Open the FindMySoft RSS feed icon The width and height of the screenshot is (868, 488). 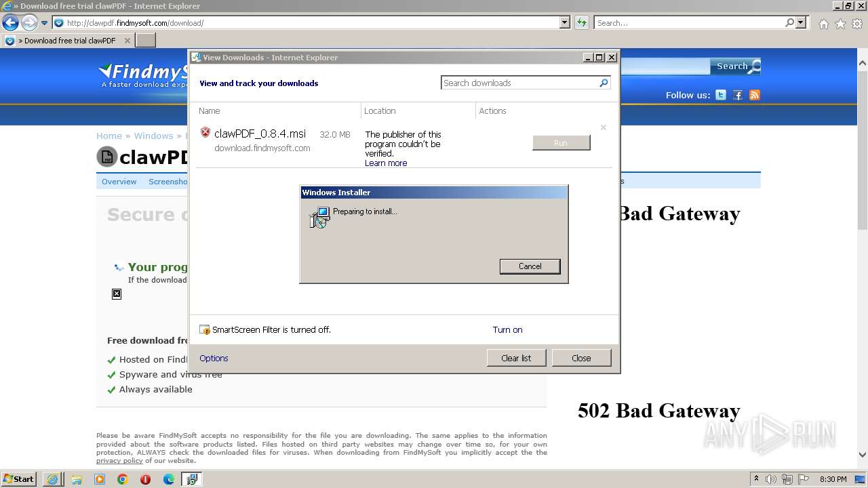(x=755, y=95)
